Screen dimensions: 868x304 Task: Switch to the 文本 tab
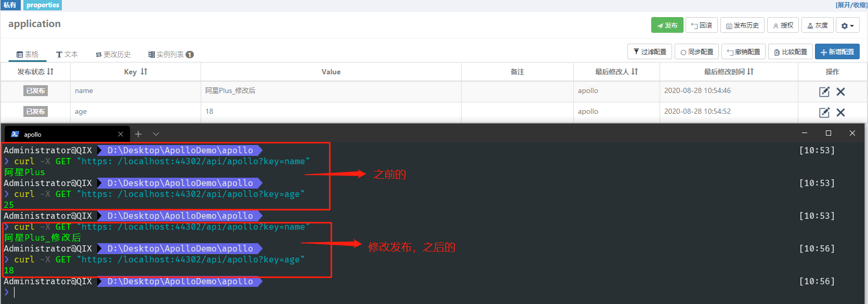(x=67, y=55)
